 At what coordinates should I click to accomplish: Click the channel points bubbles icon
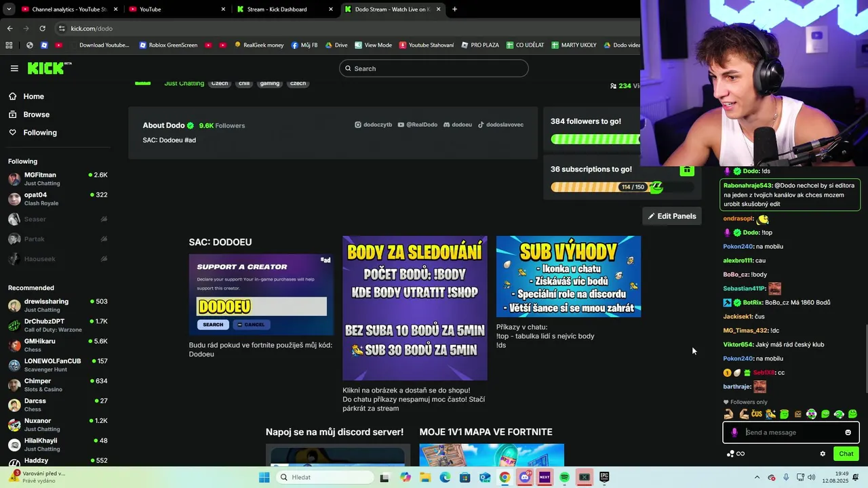pos(730,454)
